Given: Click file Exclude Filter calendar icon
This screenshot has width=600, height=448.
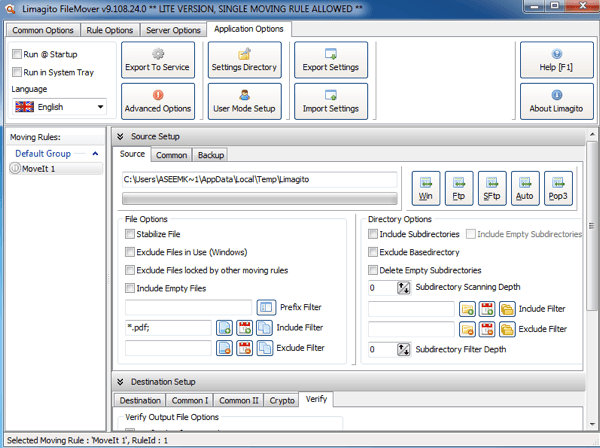Looking at the screenshot, I should [x=245, y=348].
